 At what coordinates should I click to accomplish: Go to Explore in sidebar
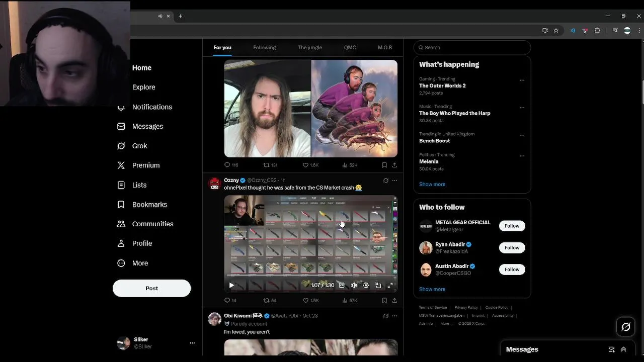[x=143, y=87]
